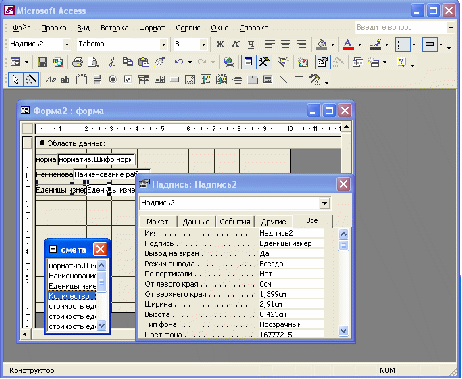Click the Ask a Question input box
The height and width of the screenshot is (379, 462).
coord(400,27)
